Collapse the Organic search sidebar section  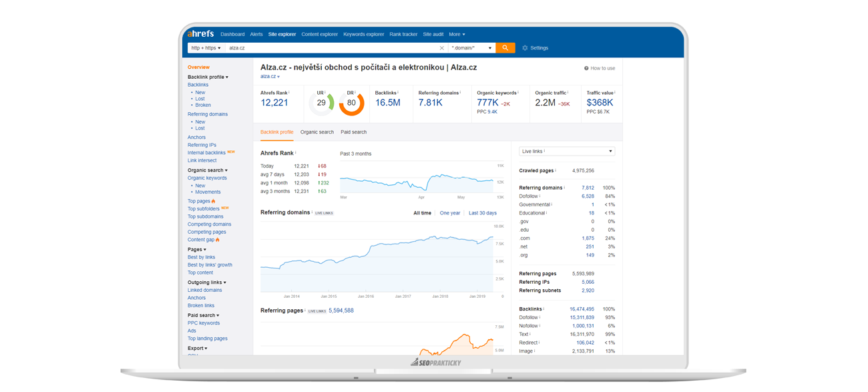pyautogui.click(x=208, y=170)
